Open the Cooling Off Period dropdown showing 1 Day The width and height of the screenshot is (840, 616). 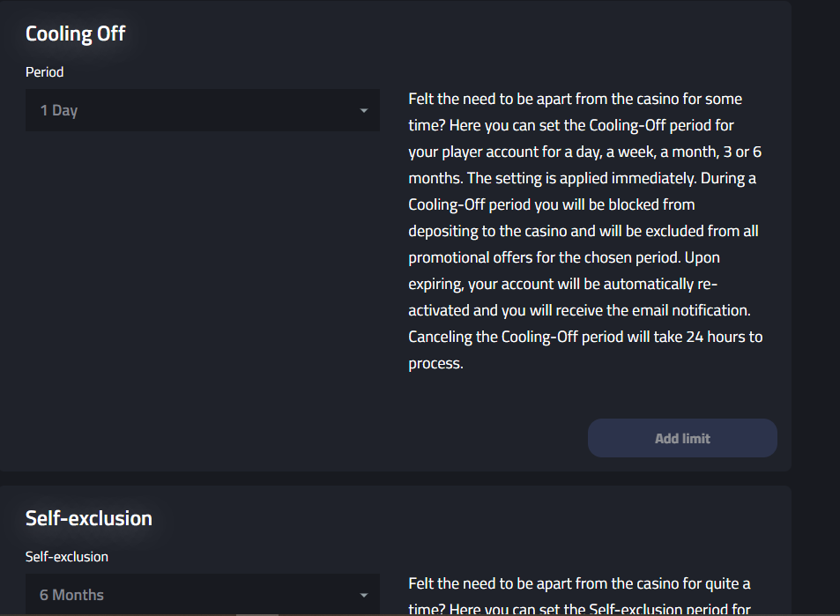[x=202, y=110]
